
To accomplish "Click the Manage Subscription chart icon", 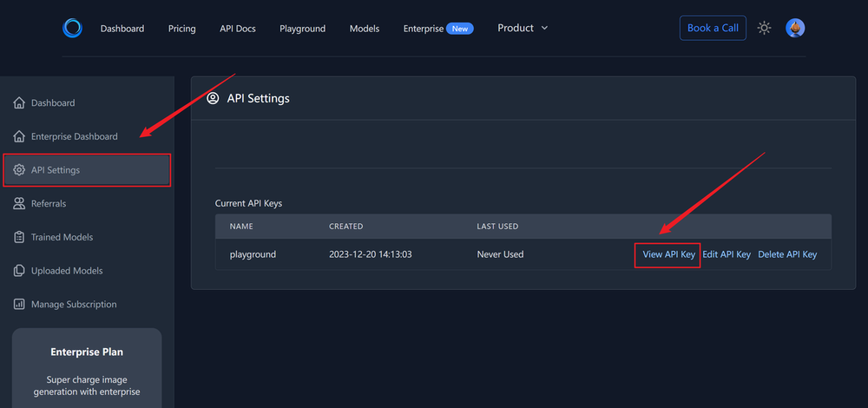I will click(x=19, y=305).
